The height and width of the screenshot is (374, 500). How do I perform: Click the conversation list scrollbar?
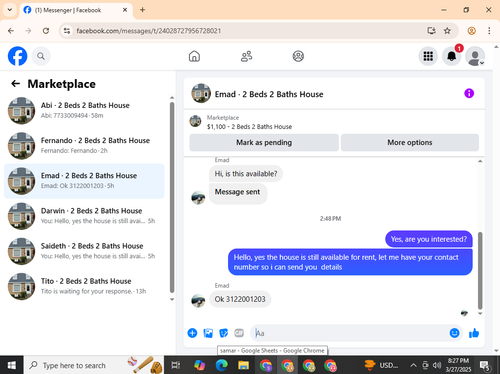pos(172,197)
